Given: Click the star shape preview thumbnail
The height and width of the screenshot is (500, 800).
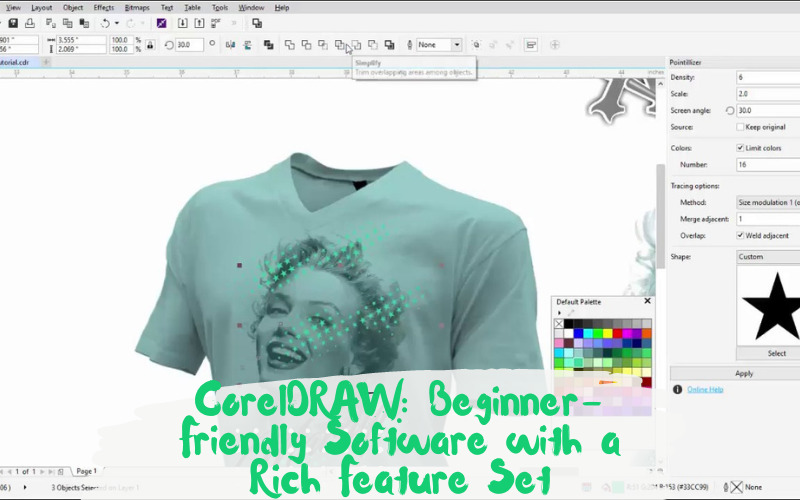Looking at the screenshot, I should pos(768,305).
